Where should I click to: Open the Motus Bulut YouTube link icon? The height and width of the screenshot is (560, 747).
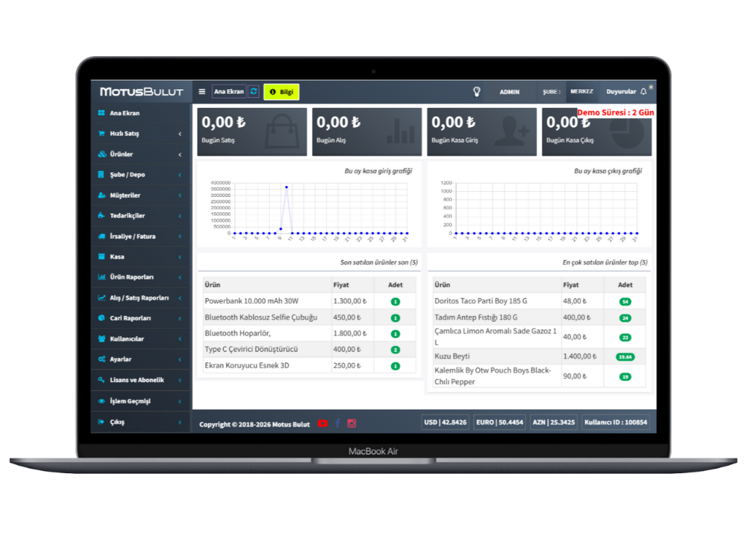(x=322, y=424)
